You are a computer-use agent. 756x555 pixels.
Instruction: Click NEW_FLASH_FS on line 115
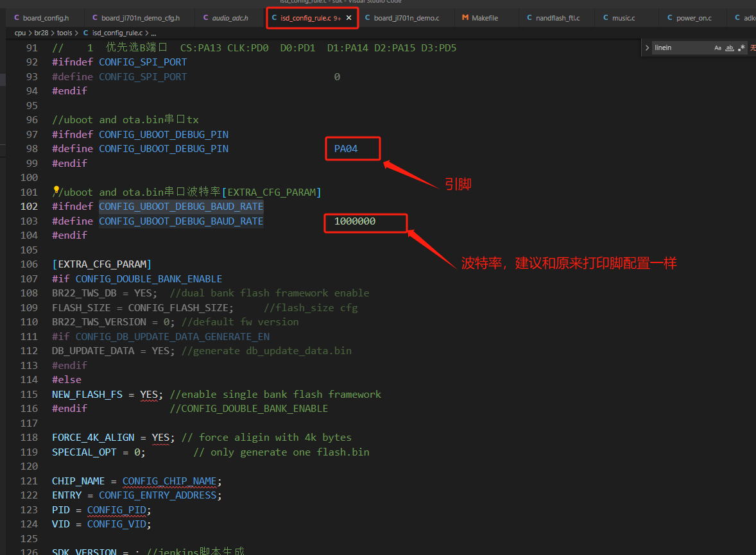point(87,395)
